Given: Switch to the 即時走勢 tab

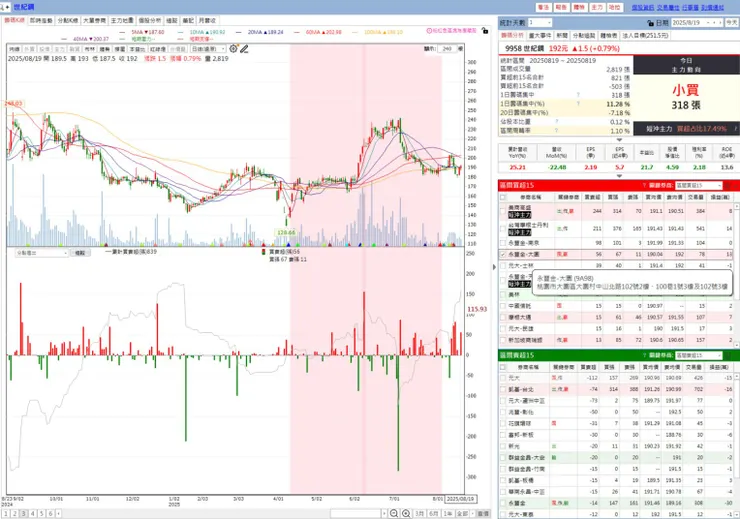Looking at the screenshot, I should (41, 21).
